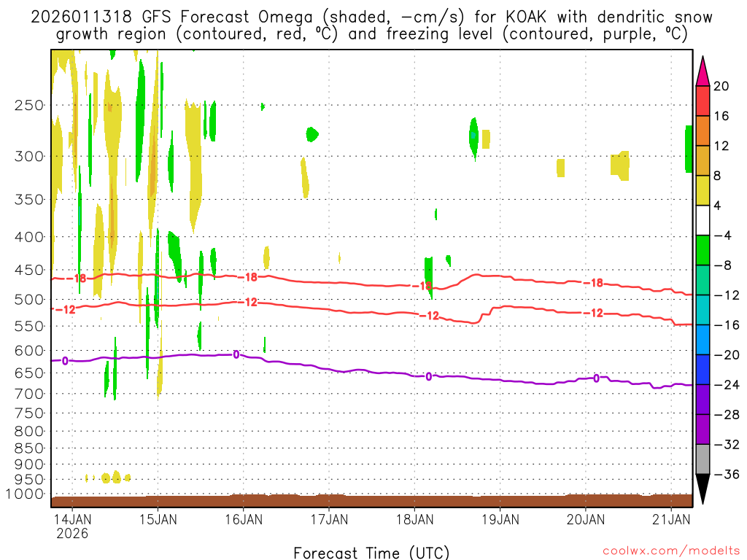Click the yellow omega patch near 20JAN at 300 mb
This screenshot has height=560, width=747.
click(x=620, y=166)
